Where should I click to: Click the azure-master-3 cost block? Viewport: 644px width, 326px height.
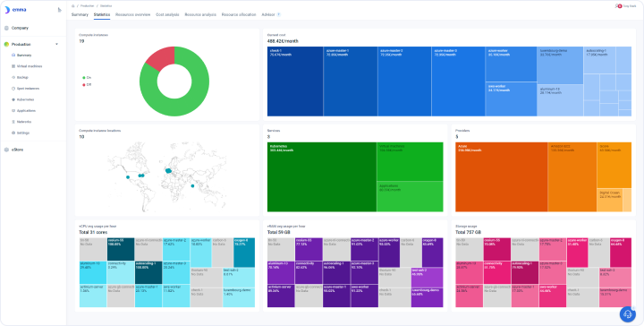(458, 81)
